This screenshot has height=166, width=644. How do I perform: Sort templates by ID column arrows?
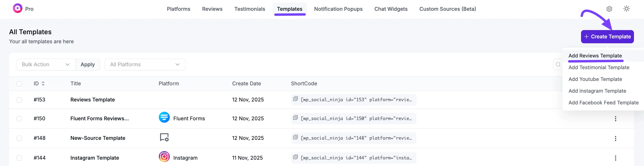tap(43, 84)
